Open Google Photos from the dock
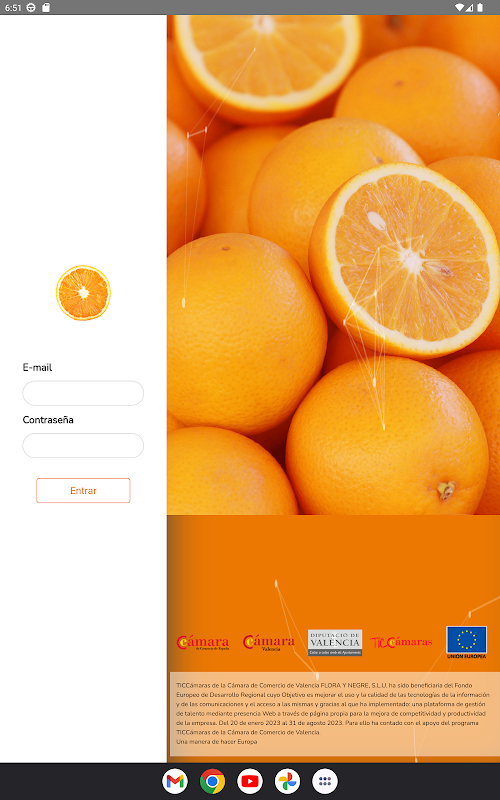Image resolution: width=500 pixels, height=800 pixels. 287,781
